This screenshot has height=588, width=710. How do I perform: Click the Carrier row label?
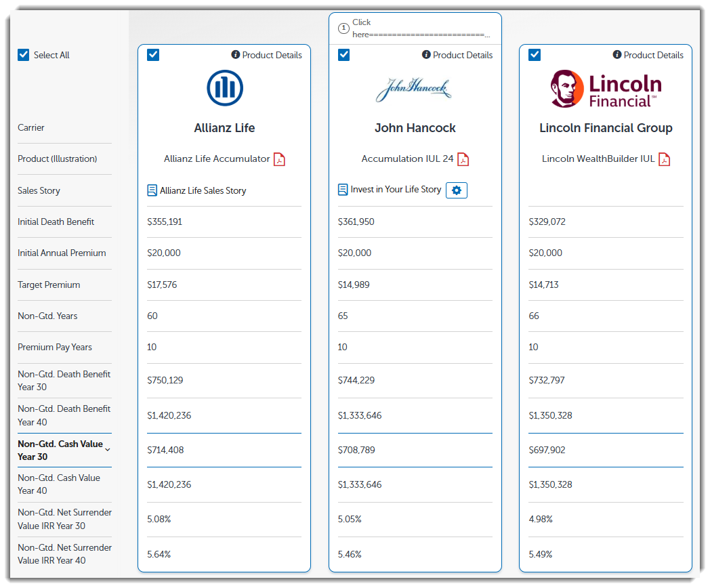(30, 127)
